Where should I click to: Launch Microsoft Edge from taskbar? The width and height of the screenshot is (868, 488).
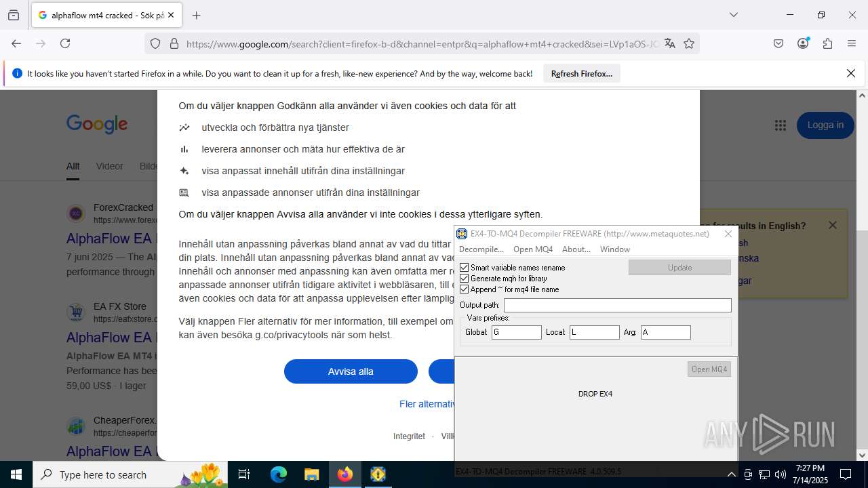point(279,474)
